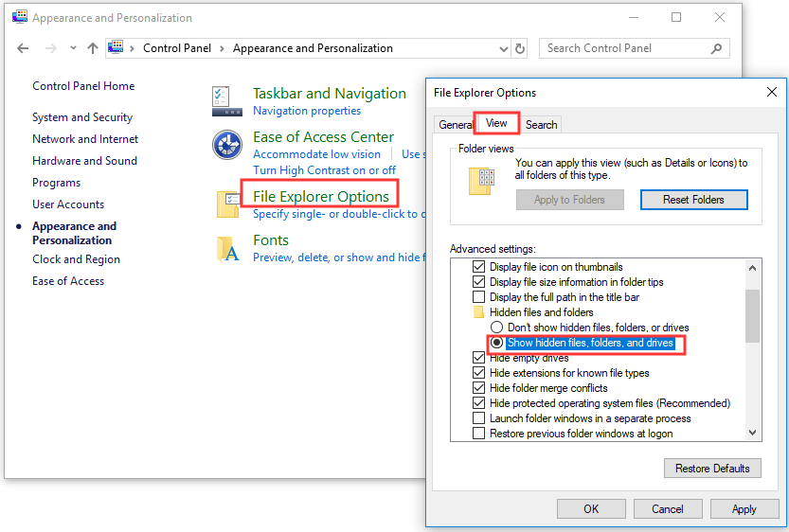789x532 pixels.
Task: Select Show hidden files, folders, and drives
Action: (496, 343)
